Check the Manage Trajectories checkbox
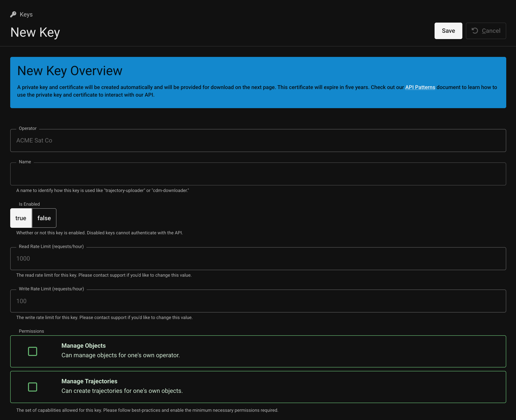The height and width of the screenshot is (420, 516). [x=32, y=387]
